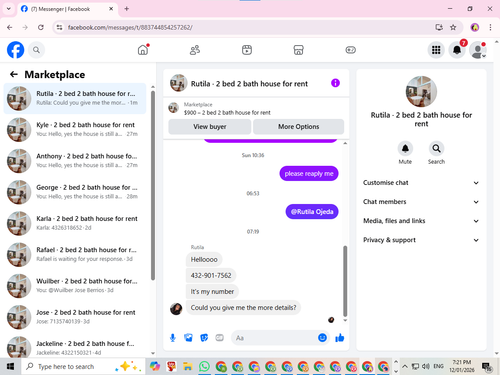
Task: Click the @Rutila Ojeda mention bubble
Action: [312, 212]
